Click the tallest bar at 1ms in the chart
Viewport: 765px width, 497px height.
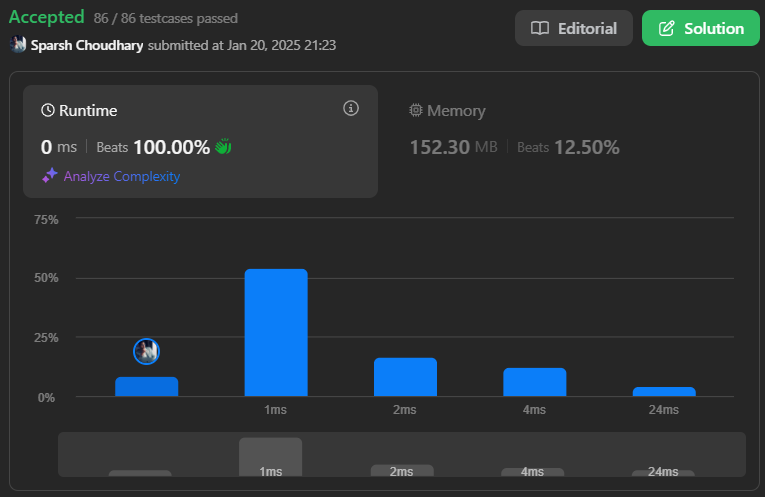coord(276,332)
